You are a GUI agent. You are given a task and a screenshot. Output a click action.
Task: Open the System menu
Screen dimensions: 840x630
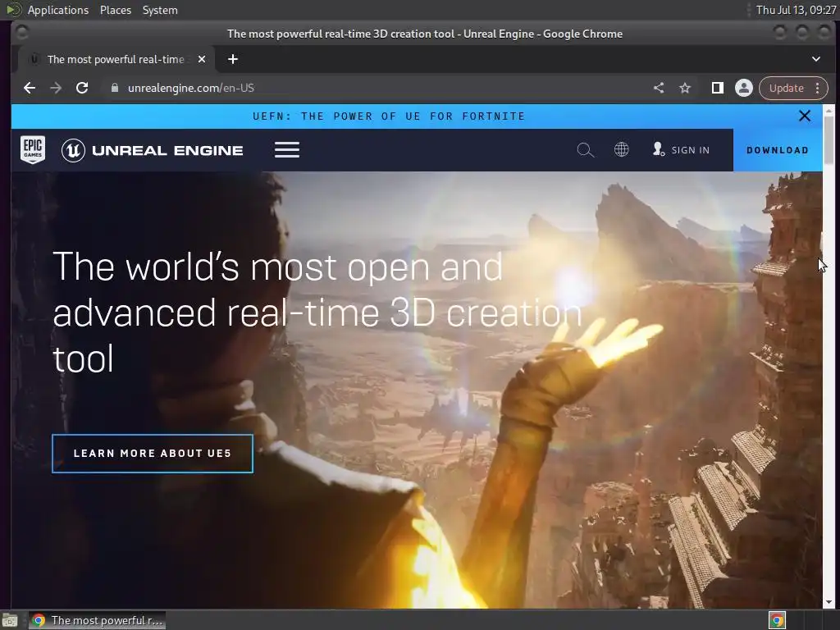pyautogui.click(x=160, y=10)
